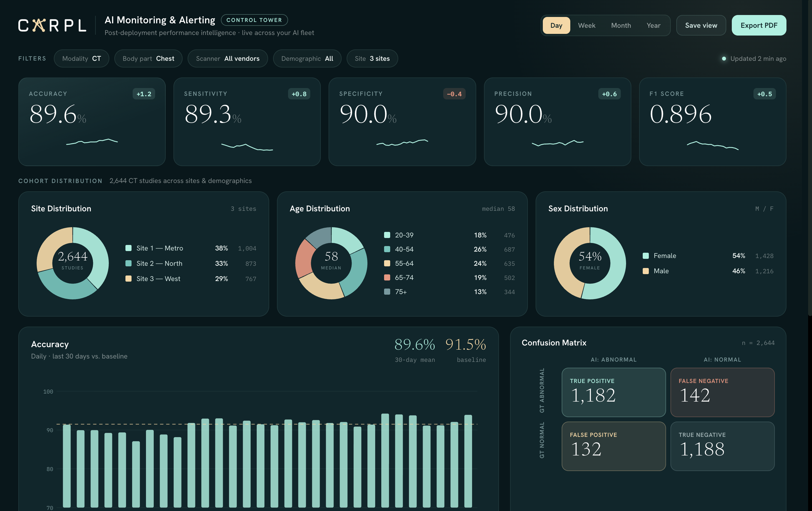The height and width of the screenshot is (511, 812).
Task: Click the Precision +0.6 delta badge
Action: [609, 94]
